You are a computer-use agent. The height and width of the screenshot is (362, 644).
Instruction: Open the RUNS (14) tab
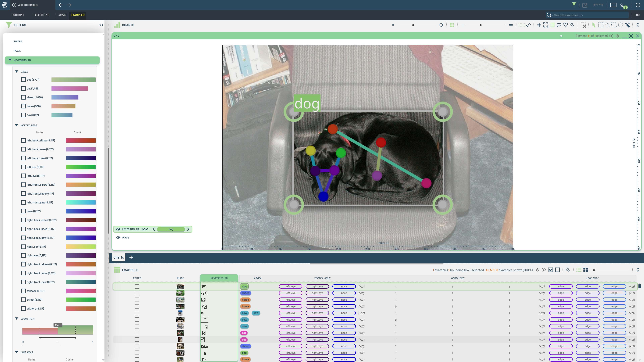click(x=17, y=15)
